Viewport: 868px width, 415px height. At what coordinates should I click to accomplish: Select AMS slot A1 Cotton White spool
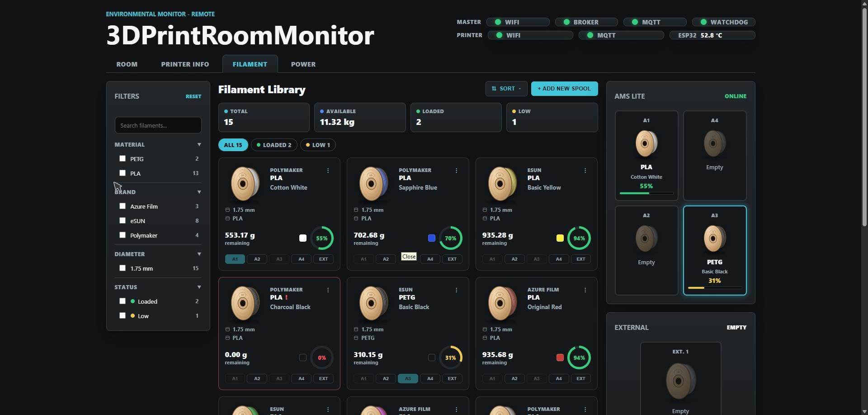click(x=646, y=156)
